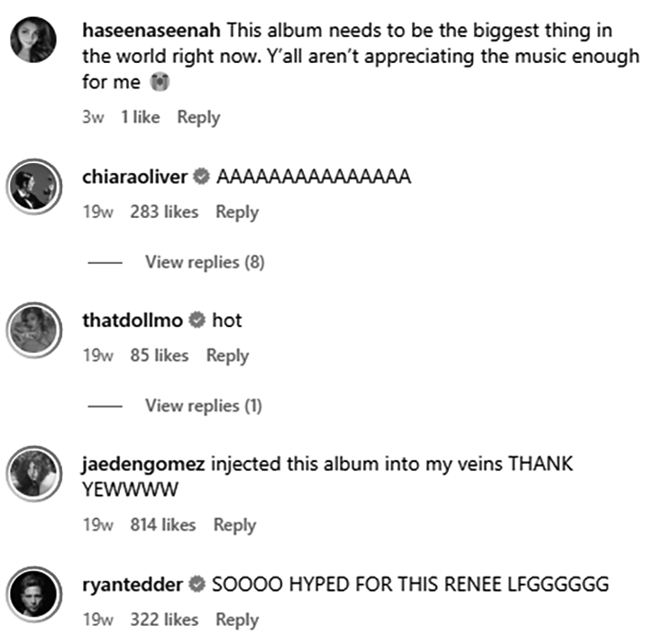Reply to chiaraoliver's comment
The height and width of the screenshot is (644, 649).
(237, 213)
